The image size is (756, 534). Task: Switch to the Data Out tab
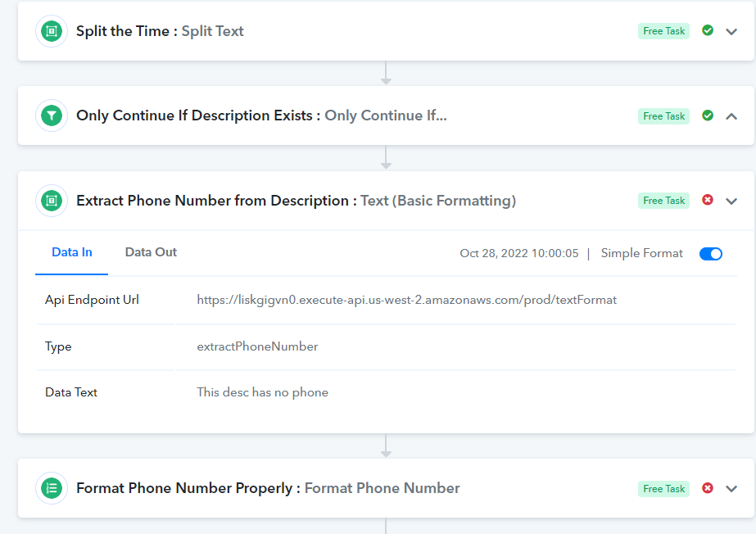(151, 252)
